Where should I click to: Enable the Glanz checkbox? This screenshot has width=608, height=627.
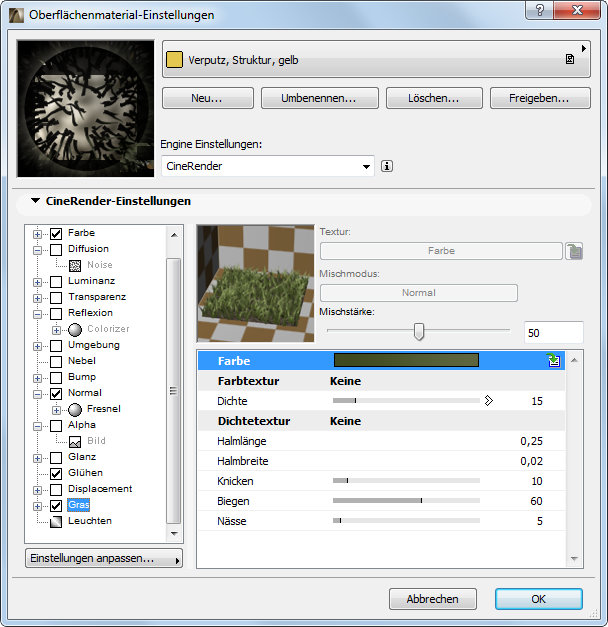click(56, 457)
